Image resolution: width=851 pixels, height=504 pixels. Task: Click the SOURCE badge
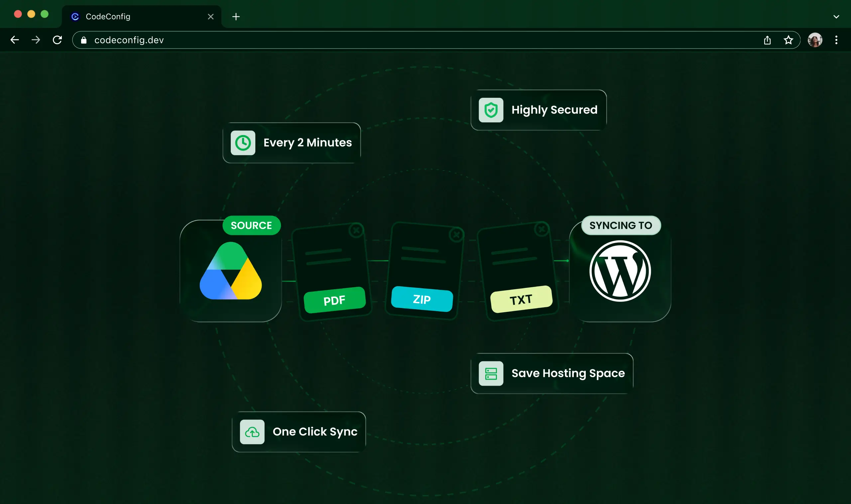point(252,225)
